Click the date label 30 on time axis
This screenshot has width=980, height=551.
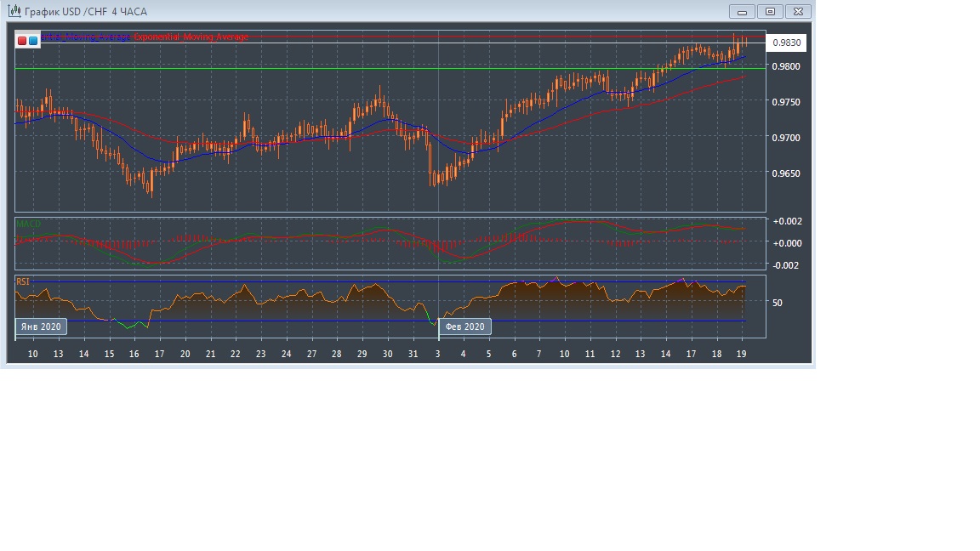point(388,355)
